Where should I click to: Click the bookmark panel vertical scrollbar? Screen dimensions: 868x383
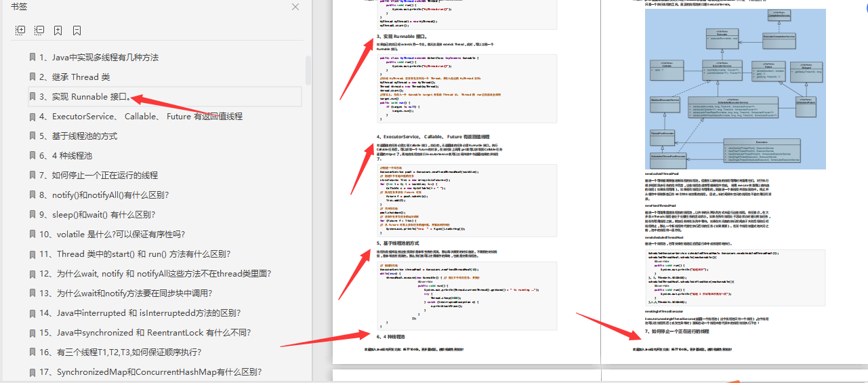308,71
